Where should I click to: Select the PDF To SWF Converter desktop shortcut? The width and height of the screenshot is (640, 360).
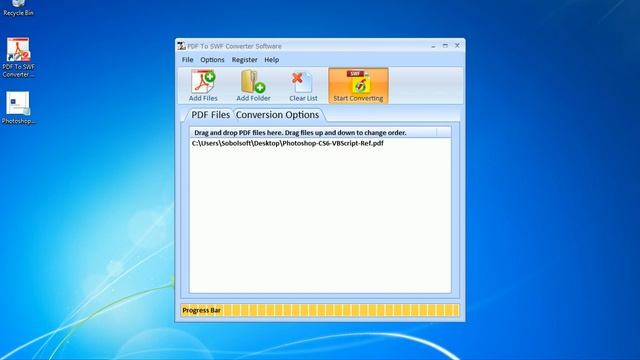[x=18, y=57]
